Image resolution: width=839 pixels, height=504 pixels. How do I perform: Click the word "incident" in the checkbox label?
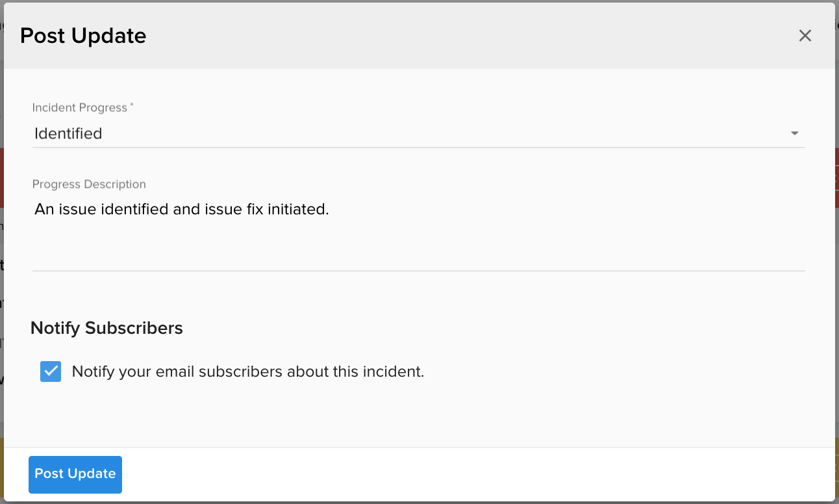pos(397,372)
